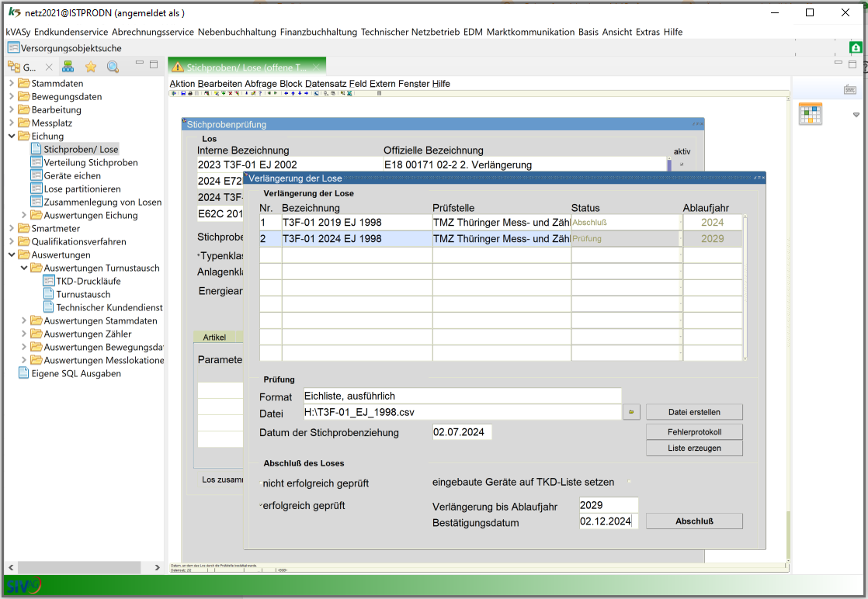Select the 'erfolgreich geprüft' radio button
The width and height of the screenshot is (868, 599).
coord(262,505)
